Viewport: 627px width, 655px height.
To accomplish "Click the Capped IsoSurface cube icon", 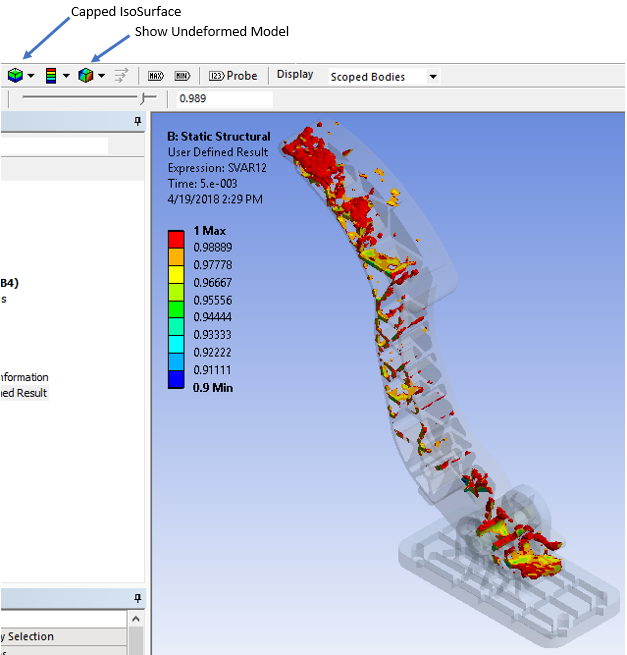I will 15,76.
